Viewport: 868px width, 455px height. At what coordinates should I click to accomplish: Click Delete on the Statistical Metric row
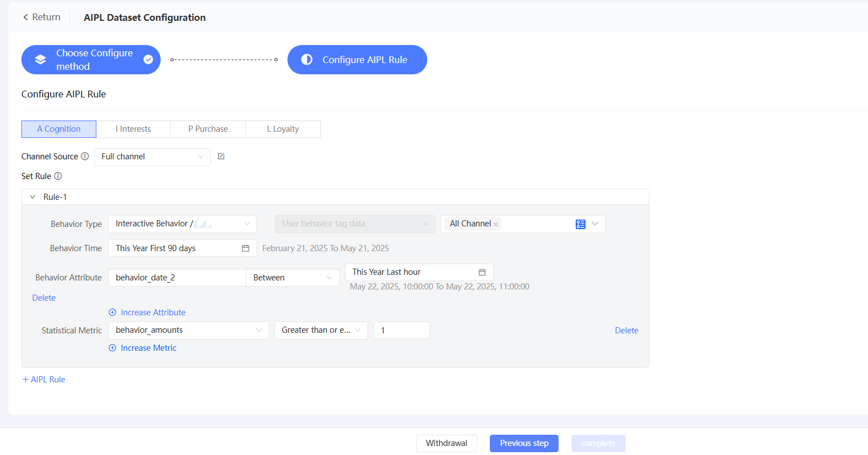click(x=627, y=331)
